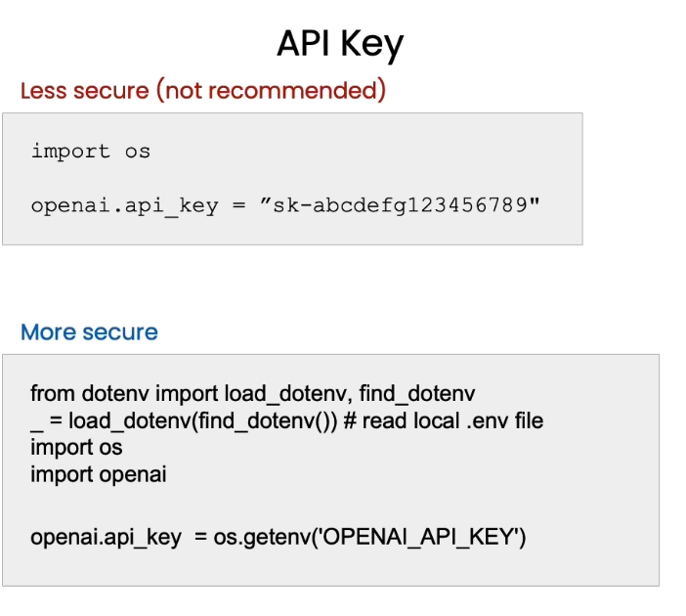686x616 pixels.
Task: Click the 'OPENAI_API_KEY' environment variable name
Action: [418, 538]
